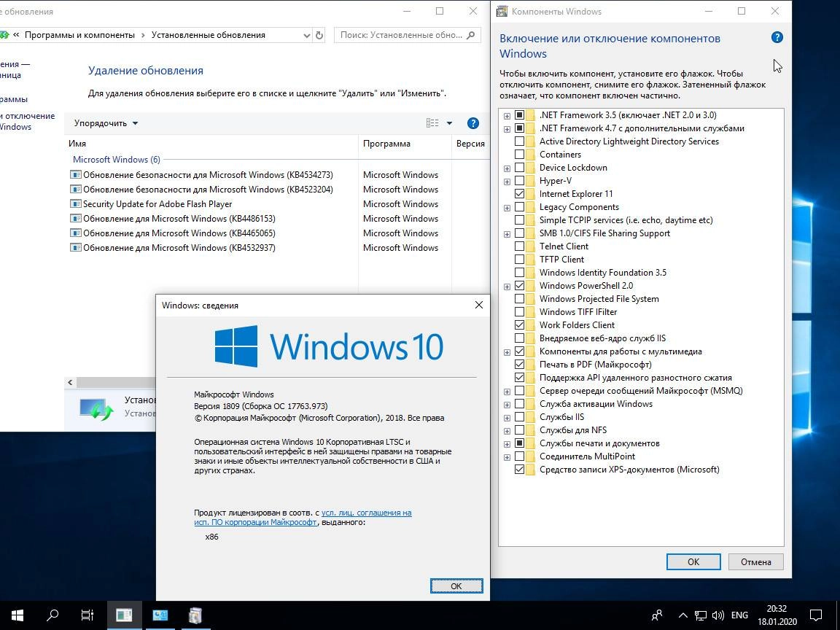The width and height of the screenshot is (840, 630).
Task: Expand .NET Framework 3.5 tree node
Action: click(x=507, y=116)
